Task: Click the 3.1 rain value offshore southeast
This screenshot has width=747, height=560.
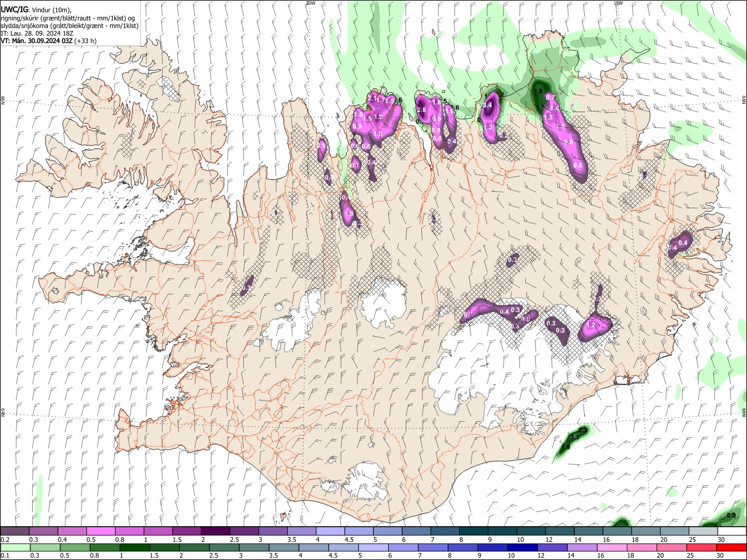Action: [575, 436]
